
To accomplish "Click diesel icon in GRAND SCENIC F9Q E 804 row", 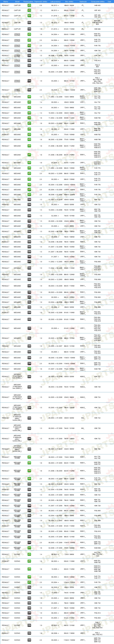I will [x=29, y=65].
